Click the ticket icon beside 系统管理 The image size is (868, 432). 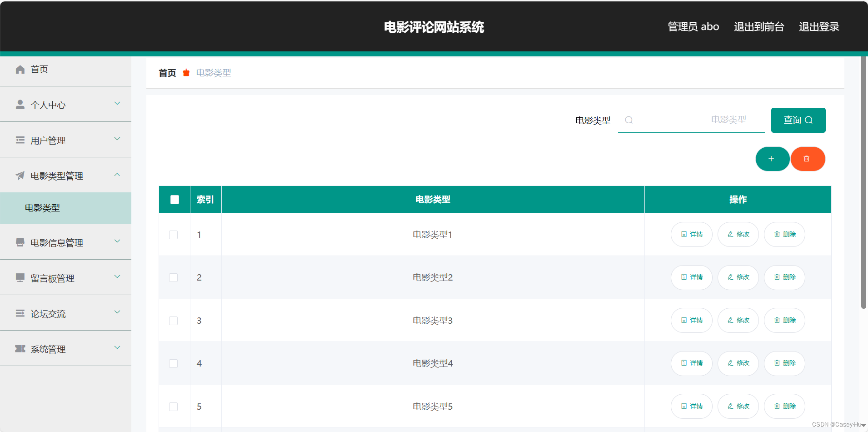tap(20, 348)
